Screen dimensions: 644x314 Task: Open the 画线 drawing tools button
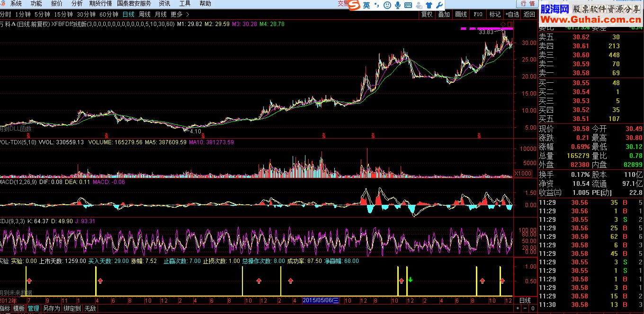(461, 15)
